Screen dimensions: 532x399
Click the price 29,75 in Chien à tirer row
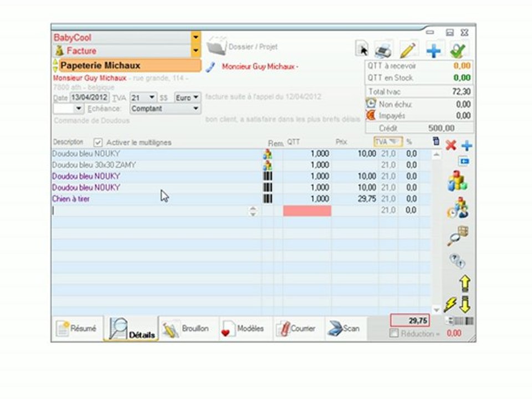(x=367, y=199)
